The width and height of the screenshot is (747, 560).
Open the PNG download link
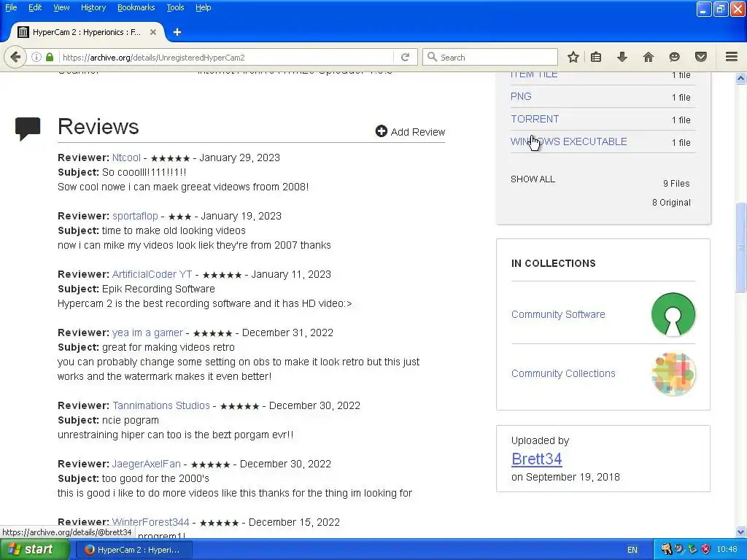tap(521, 96)
